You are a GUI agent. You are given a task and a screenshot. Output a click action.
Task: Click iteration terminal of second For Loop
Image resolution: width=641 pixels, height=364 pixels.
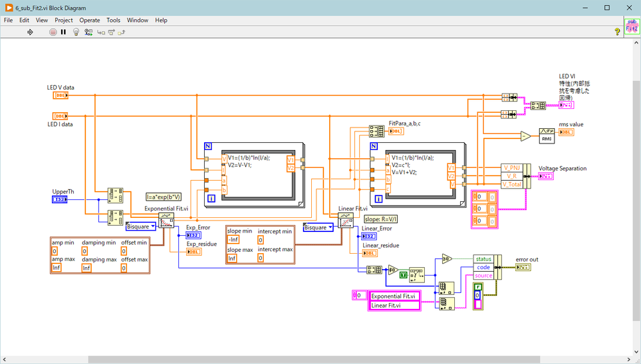point(379,199)
